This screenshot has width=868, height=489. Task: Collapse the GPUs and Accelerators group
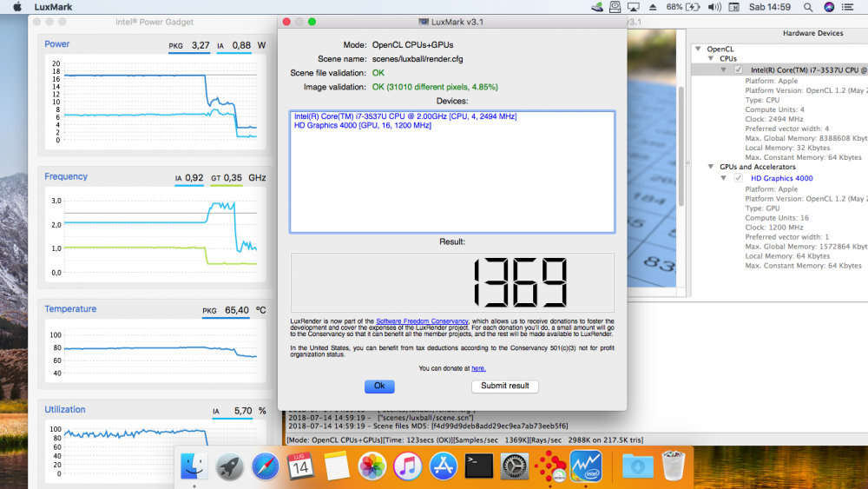tap(711, 166)
